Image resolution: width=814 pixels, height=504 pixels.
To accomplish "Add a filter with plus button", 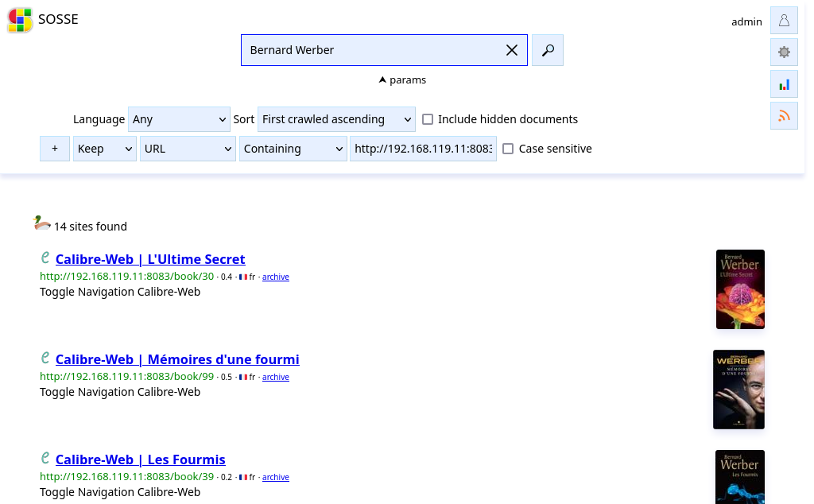I will [x=55, y=149].
